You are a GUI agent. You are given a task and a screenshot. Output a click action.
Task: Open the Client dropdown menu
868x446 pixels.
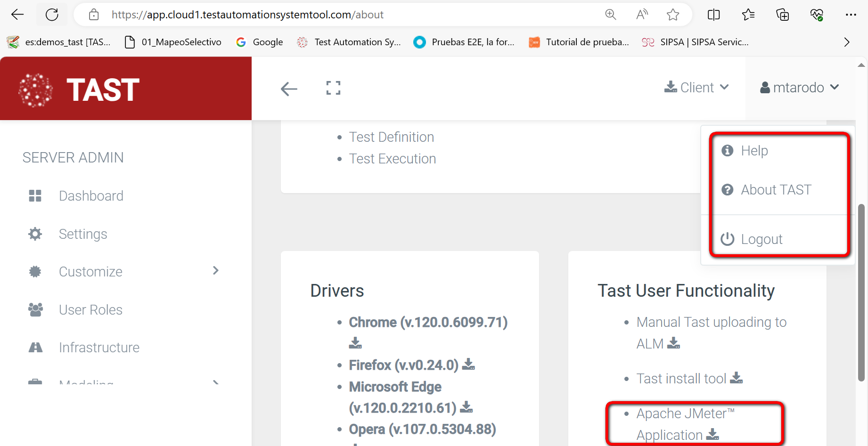697,88
